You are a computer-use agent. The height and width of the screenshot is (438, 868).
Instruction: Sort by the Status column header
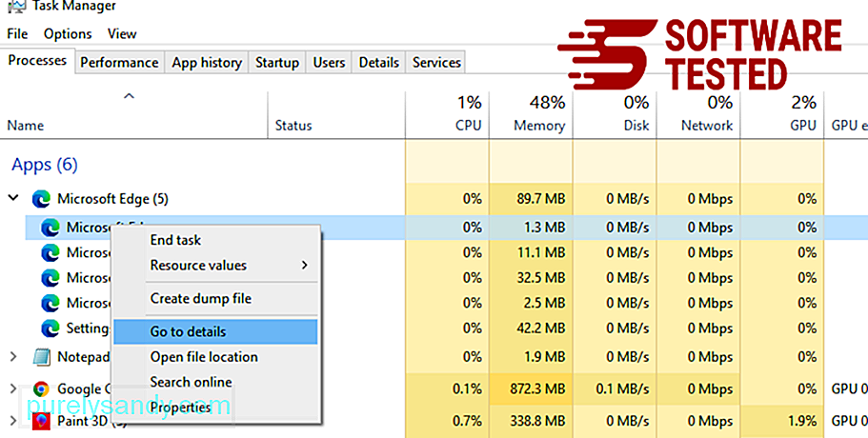293,126
